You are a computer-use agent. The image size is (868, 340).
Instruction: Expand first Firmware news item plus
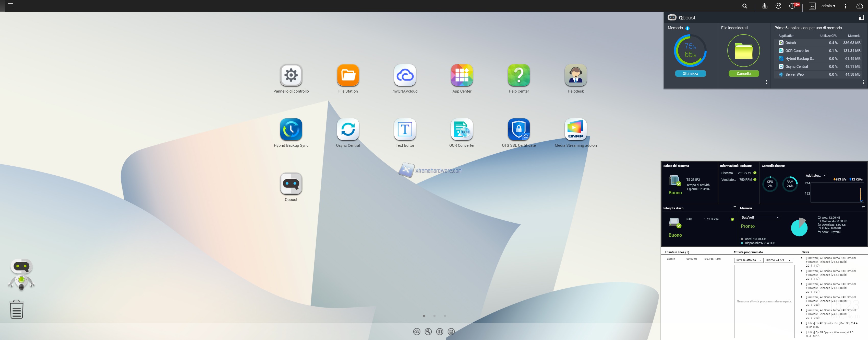pos(801,258)
